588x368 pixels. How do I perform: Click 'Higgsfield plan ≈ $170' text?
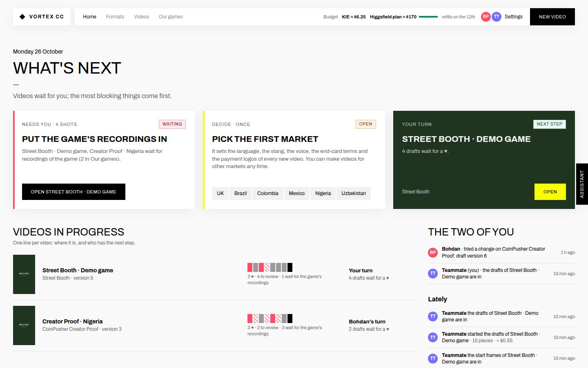[393, 17]
